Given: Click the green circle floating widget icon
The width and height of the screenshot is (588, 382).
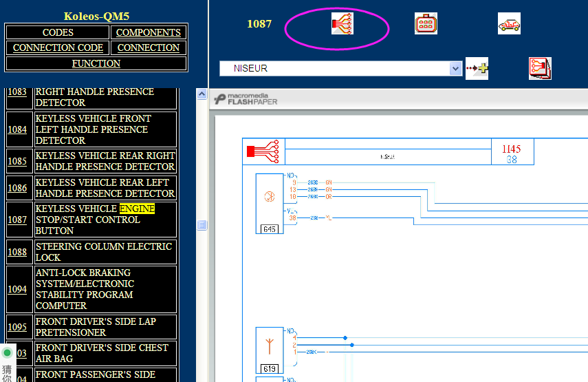Looking at the screenshot, I should pyautogui.click(x=7, y=352).
